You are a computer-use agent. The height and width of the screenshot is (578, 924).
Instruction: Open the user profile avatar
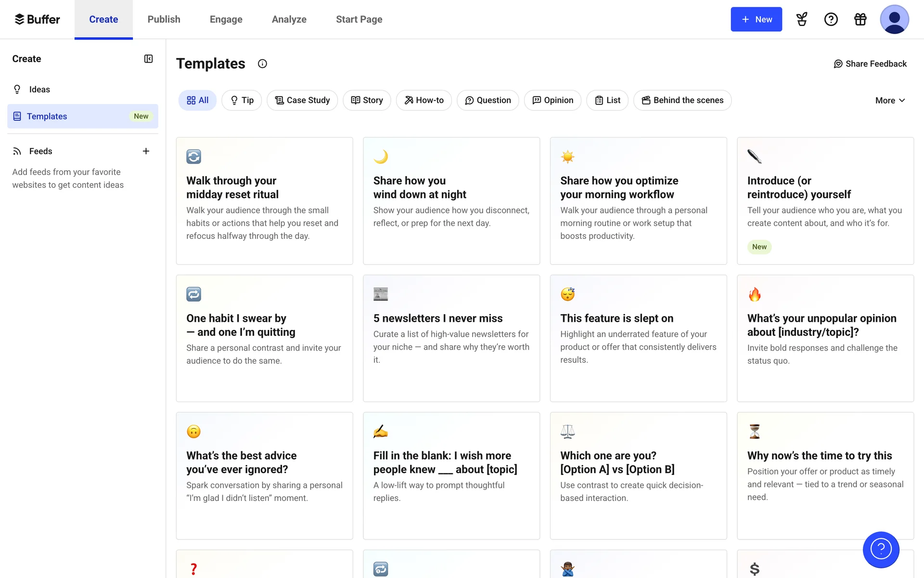coord(894,19)
